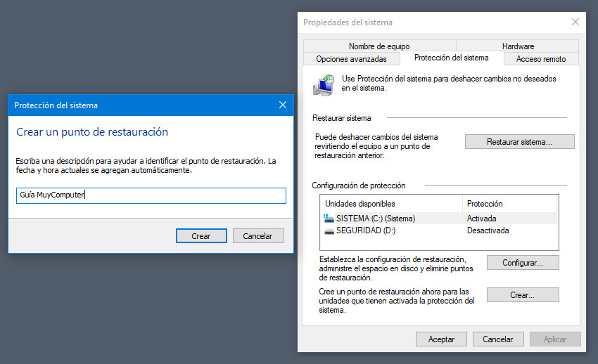Click the System Protection computer shield icon
This screenshot has height=364, width=598.
click(x=324, y=85)
